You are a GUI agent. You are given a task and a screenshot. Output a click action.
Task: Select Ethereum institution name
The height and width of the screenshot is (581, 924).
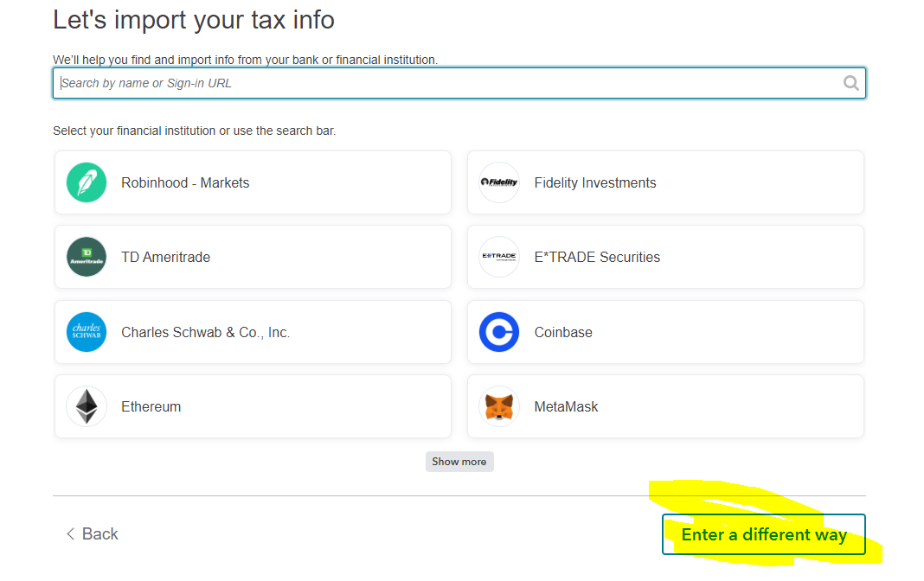pos(151,406)
